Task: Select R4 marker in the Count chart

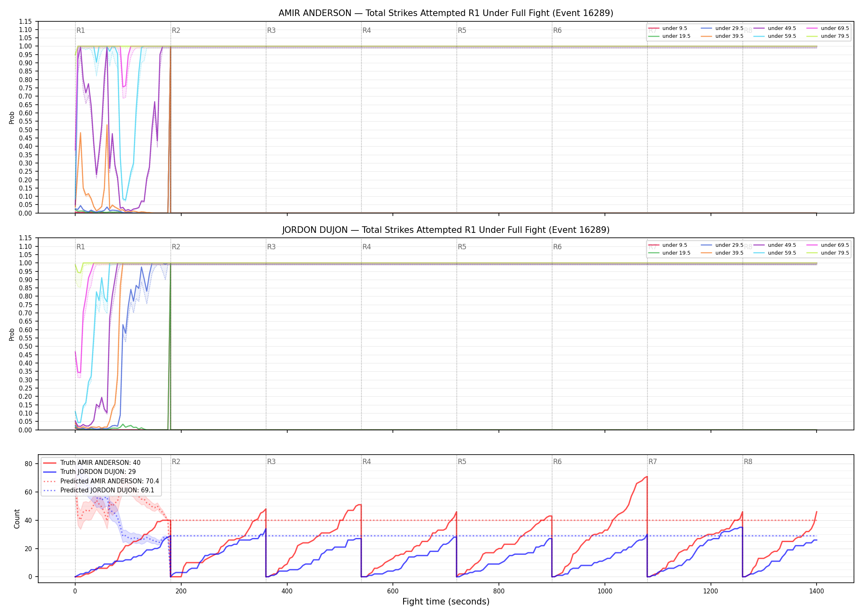Action: point(367,462)
